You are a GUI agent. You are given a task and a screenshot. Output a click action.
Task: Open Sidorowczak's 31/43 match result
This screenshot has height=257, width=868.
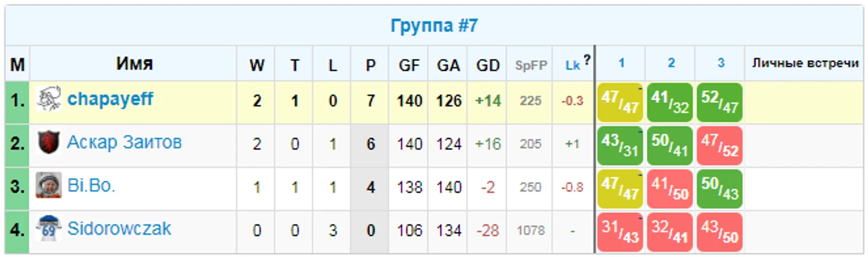pos(620,231)
